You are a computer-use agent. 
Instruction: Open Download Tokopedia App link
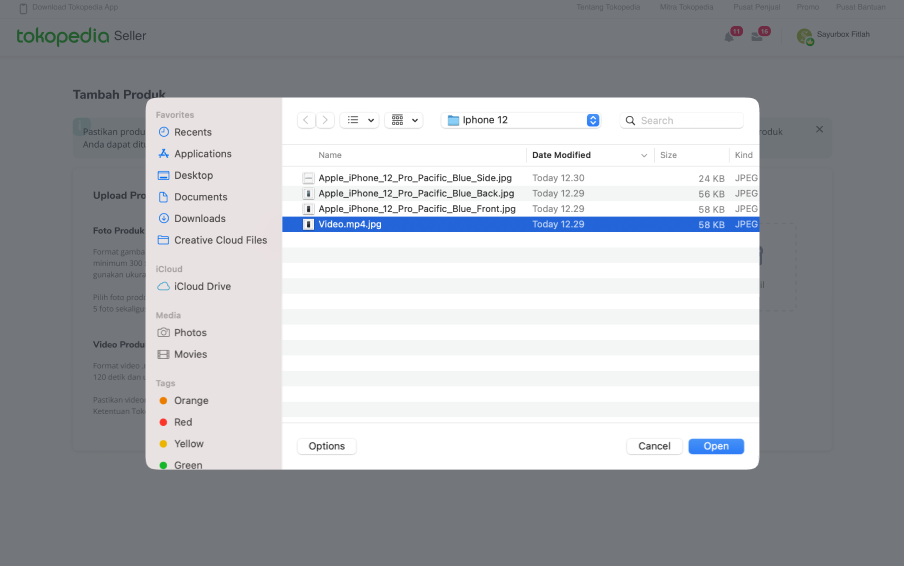[75, 7]
